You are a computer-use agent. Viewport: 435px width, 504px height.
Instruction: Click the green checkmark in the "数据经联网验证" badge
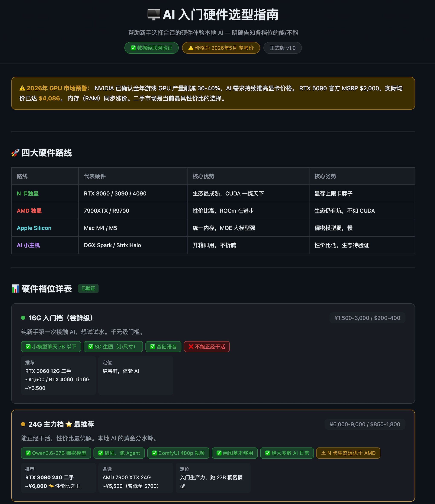[133, 48]
